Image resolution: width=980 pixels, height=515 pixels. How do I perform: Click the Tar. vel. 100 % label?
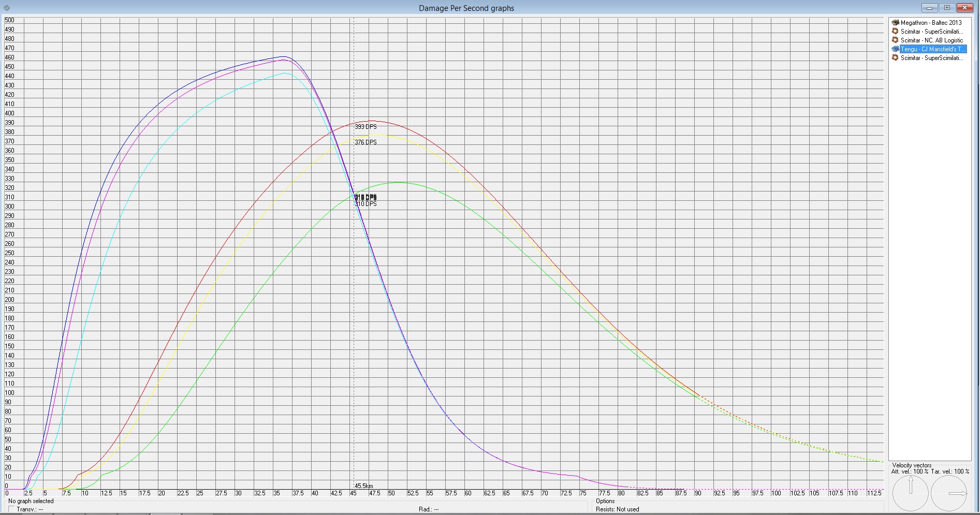(x=950, y=472)
